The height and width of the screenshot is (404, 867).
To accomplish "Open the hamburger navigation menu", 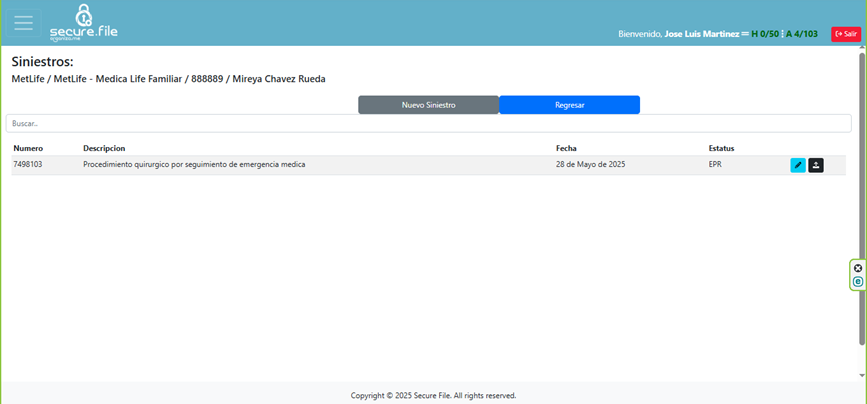I will (x=23, y=23).
